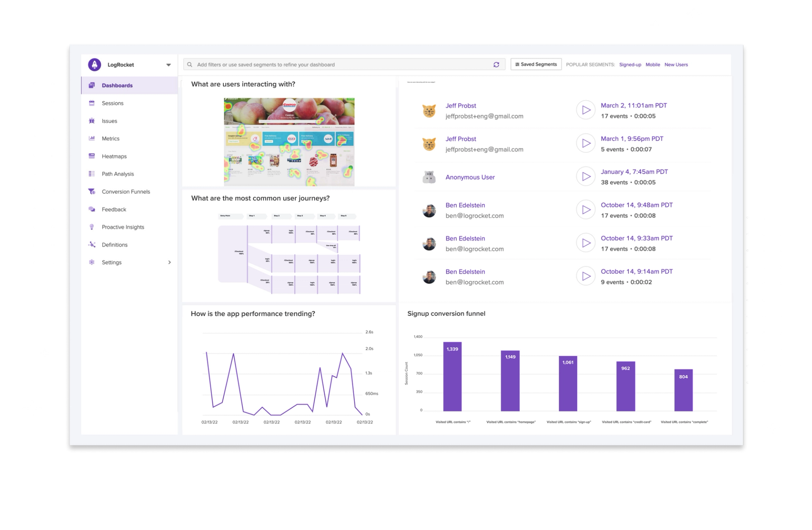Click the Heatmaps sidebar icon
Screen dimensions: 812x530
click(x=92, y=156)
